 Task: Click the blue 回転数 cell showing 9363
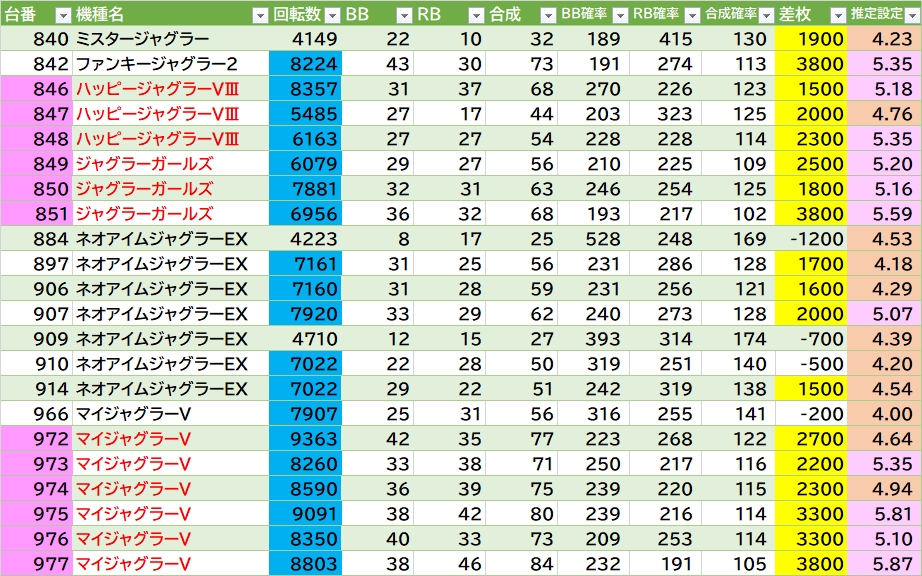pyautogui.click(x=304, y=438)
